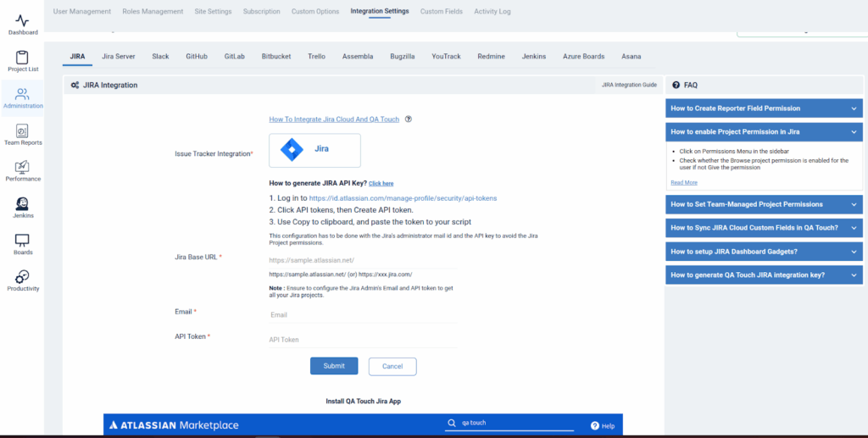Open Read More link in FAQ
Image resolution: width=868 pixels, height=438 pixels.
(684, 182)
